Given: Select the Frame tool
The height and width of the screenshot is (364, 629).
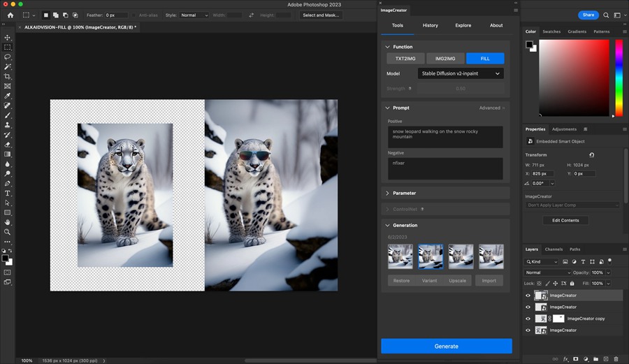Looking at the screenshot, I should pos(7,86).
